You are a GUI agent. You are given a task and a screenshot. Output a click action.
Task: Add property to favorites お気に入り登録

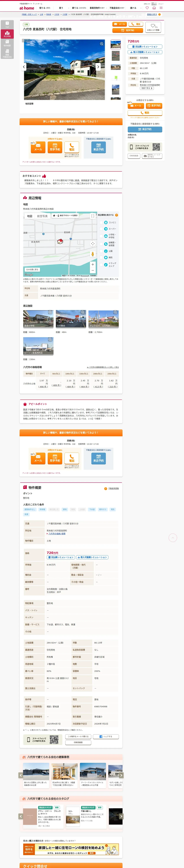coord(153,27)
